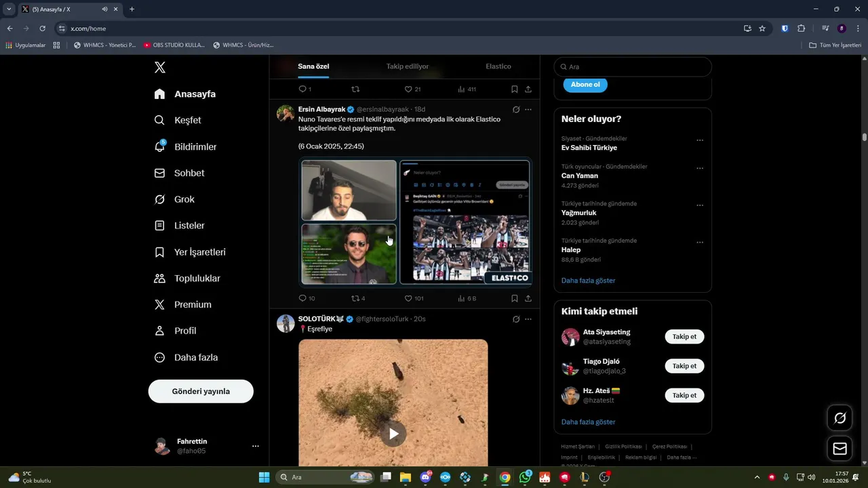Viewport: 868px width, 488px height.
Task: Open Ersin Albayrak's post image
Action: 416,222
